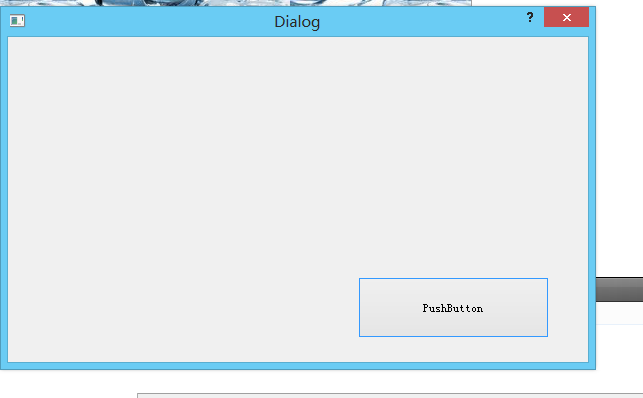
Task: Click the dialog's bottom blue border
Action: point(298,366)
